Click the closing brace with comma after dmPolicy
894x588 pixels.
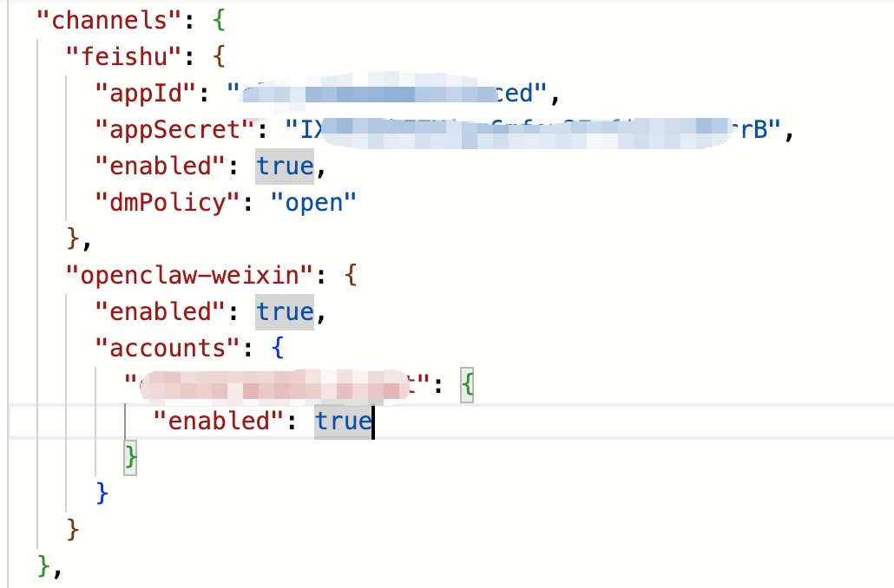point(79,239)
